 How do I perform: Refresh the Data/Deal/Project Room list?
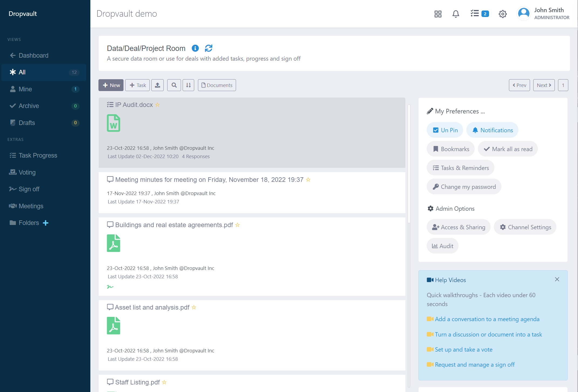click(208, 48)
